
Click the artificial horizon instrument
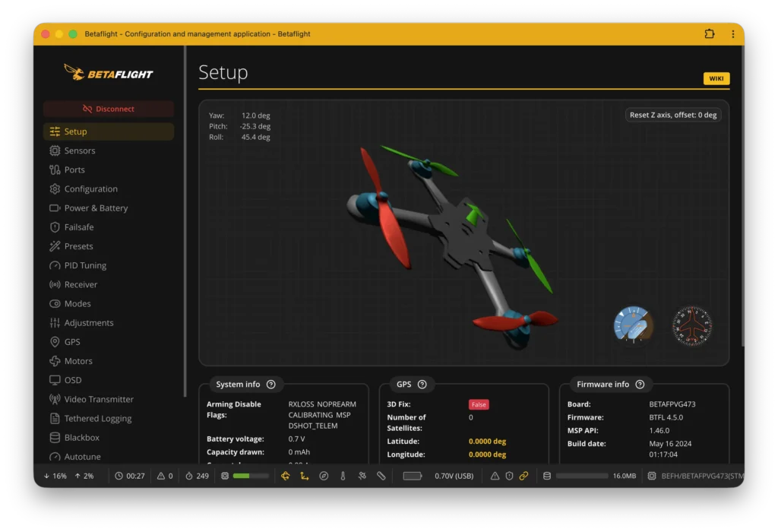[x=633, y=325]
